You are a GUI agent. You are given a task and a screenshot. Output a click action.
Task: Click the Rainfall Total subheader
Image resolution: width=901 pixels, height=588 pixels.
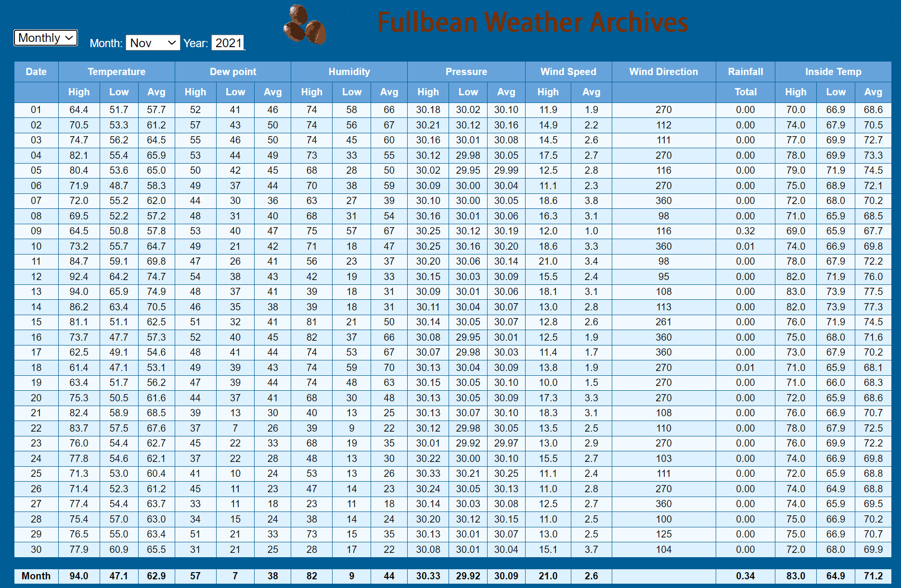(745, 92)
